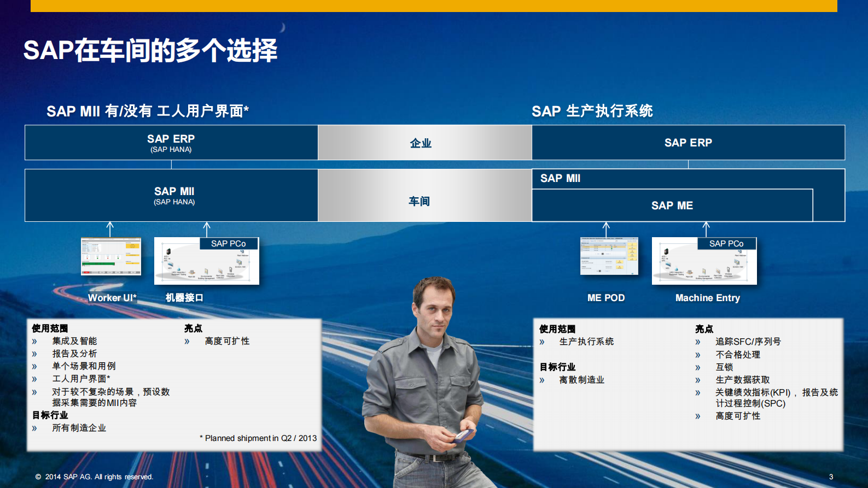Click the bullet 工人用户界面*
868x488 pixels.
pyautogui.click(x=81, y=379)
